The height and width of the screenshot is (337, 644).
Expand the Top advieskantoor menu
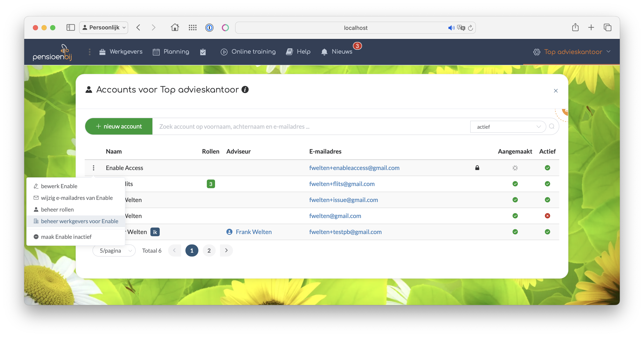pyautogui.click(x=572, y=52)
